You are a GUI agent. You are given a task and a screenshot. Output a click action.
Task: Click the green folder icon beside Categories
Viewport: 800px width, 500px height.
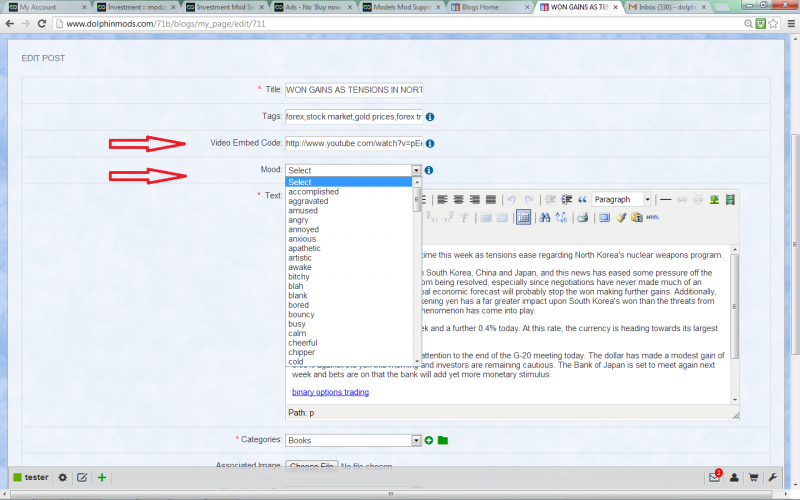click(x=443, y=440)
